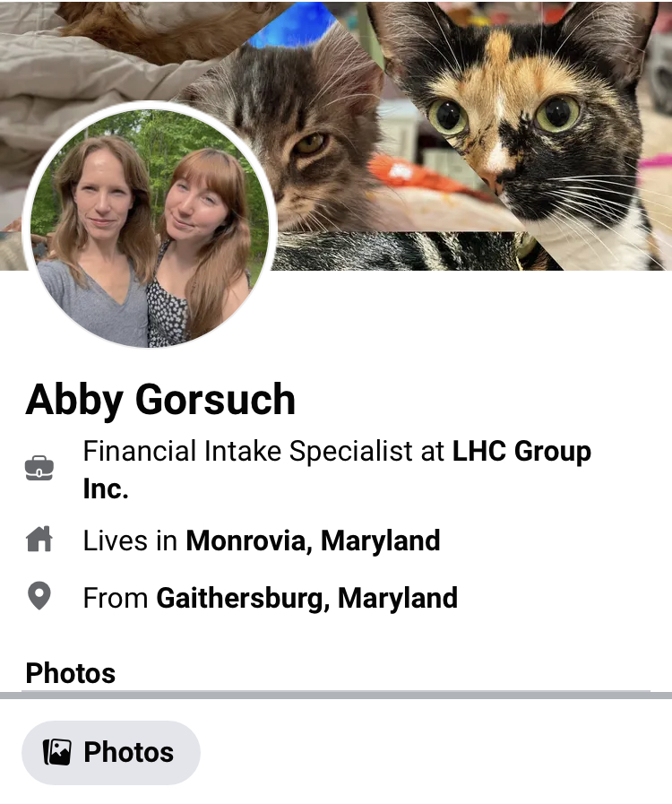Click the "From" text label
Image resolution: width=672 pixels, height=804 pixels.
(116, 598)
